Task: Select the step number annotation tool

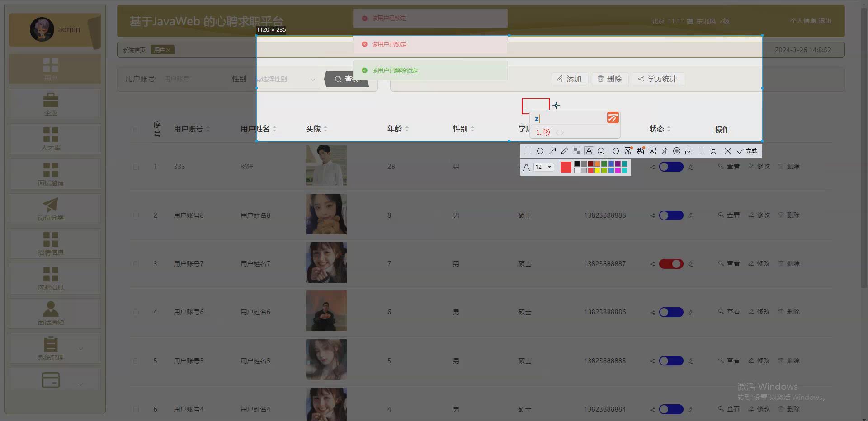Action: pos(601,151)
